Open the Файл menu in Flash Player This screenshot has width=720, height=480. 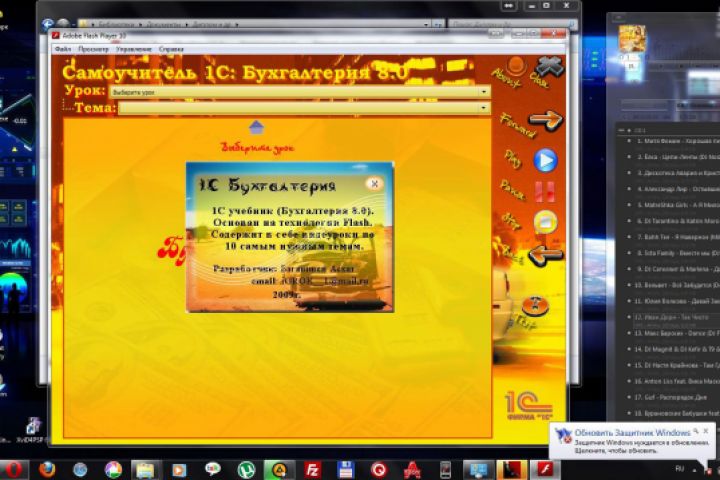tap(62, 49)
